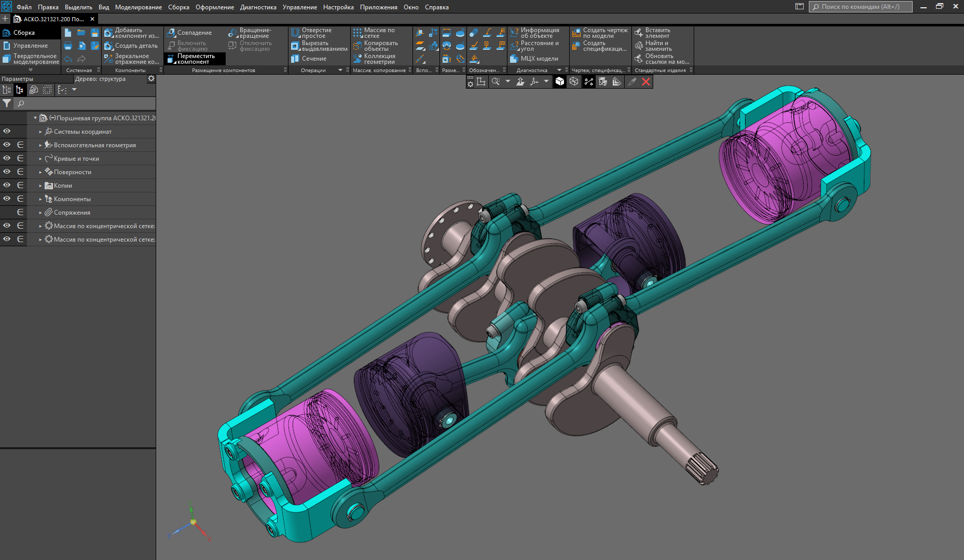The height and width of the screenshot is (560, 964).
Task: Click the add new tab plus button
Action: [x=5, y=19]
